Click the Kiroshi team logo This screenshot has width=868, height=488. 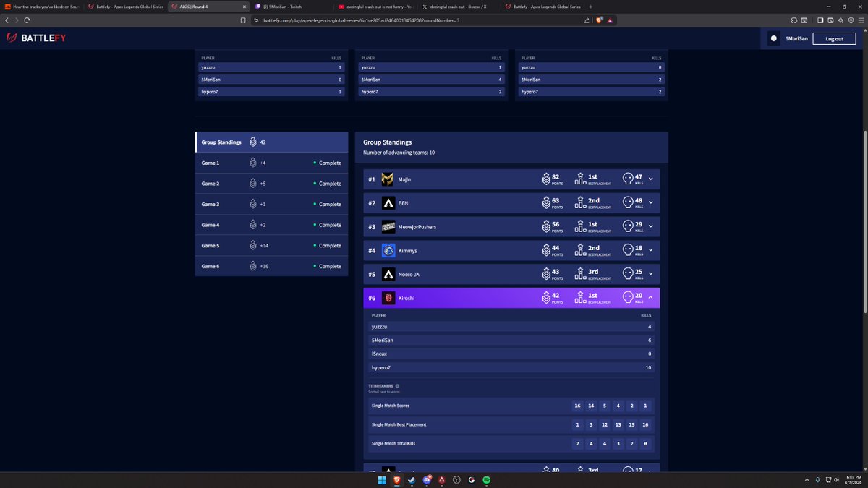click(x=388, y=298)
